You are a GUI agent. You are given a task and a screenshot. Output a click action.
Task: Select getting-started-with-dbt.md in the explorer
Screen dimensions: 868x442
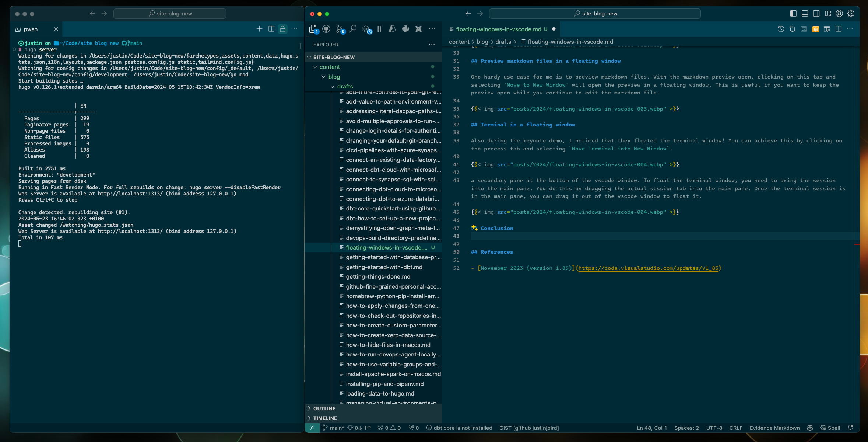(x=384, y=267)
